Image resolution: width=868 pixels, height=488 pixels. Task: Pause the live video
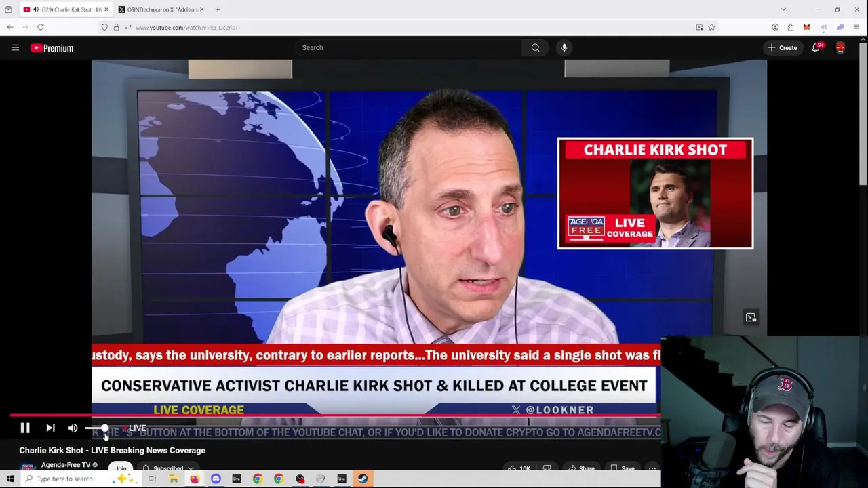[25, 428]
